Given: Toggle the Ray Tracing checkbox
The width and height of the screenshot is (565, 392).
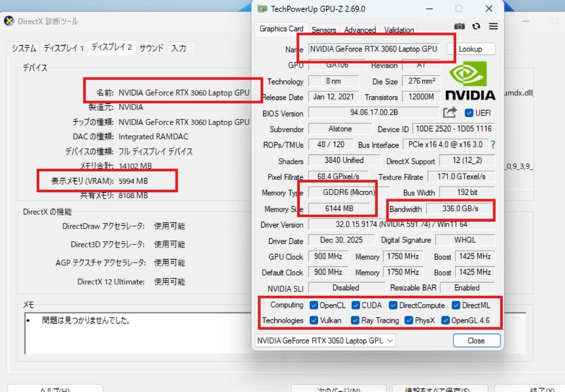Looking at the screenshot, I should pyautogui.click(x=355, y=320).
